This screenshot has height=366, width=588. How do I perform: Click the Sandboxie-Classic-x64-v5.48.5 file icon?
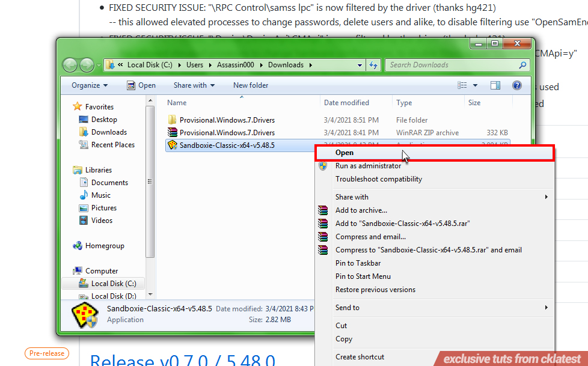(171, 144)
